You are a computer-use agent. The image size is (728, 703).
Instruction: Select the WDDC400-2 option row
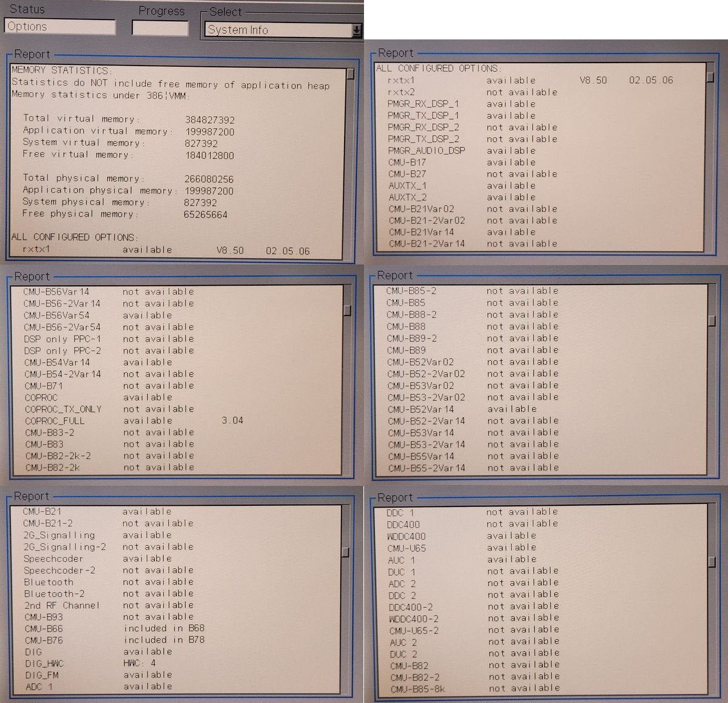[473, 619]
